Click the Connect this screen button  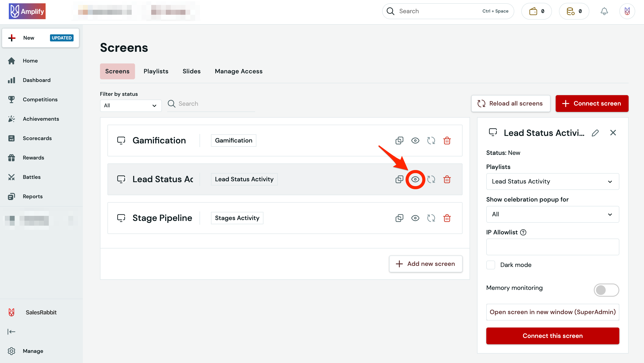click(552, 336)
